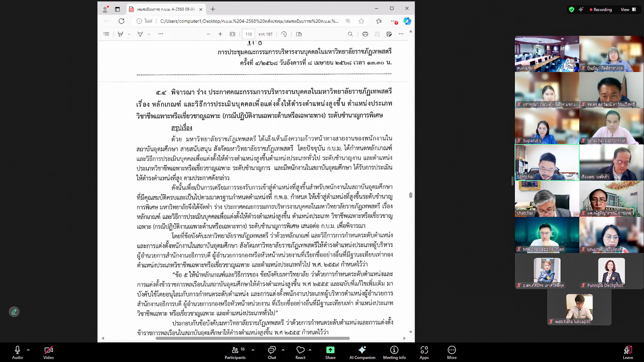
Task: Click the PDF save icon
Action: click(377, 34)
